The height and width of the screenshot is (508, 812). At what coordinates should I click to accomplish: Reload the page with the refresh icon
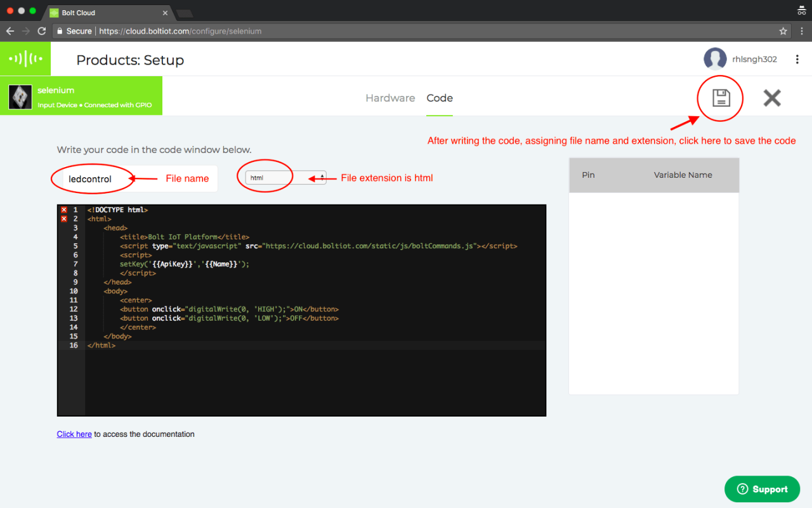42,30
